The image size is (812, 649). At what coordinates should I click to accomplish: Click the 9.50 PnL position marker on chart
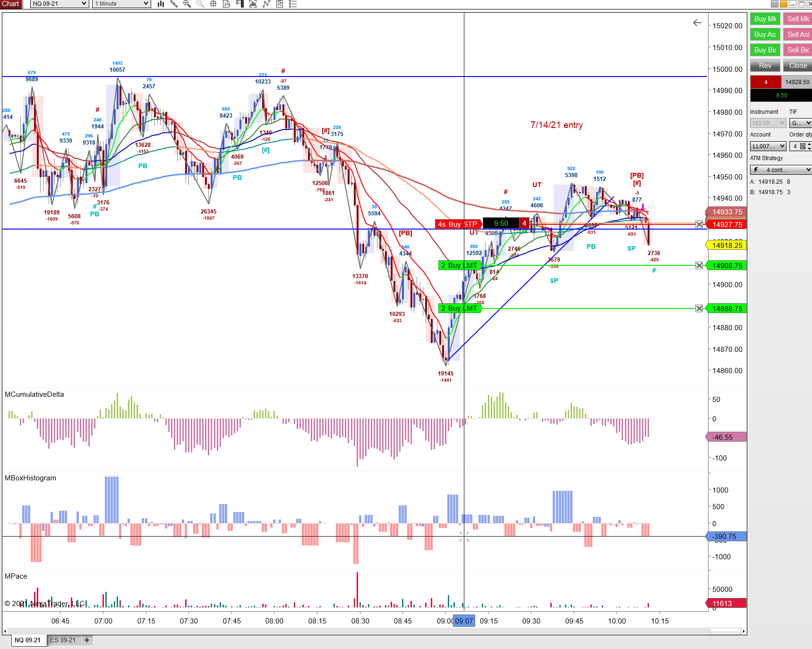pyautogui.click(x=501, y=223)
